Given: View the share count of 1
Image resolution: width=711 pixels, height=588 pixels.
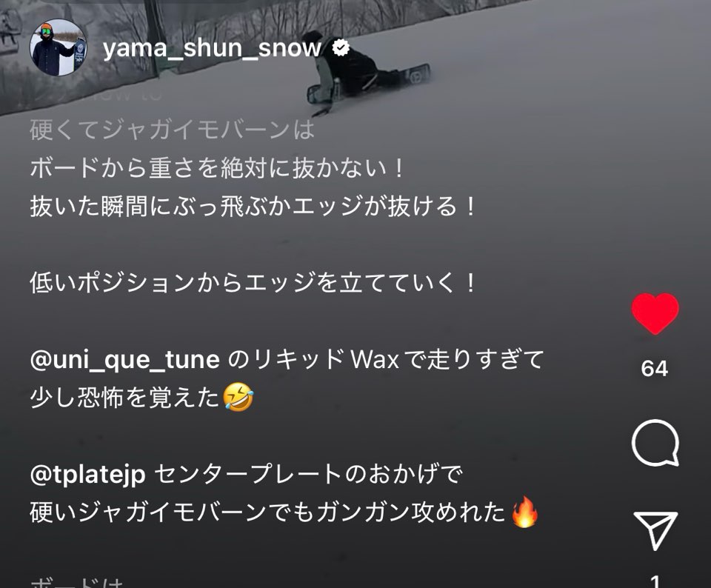Looking at the screenshot, I should [x=655, y=581].
